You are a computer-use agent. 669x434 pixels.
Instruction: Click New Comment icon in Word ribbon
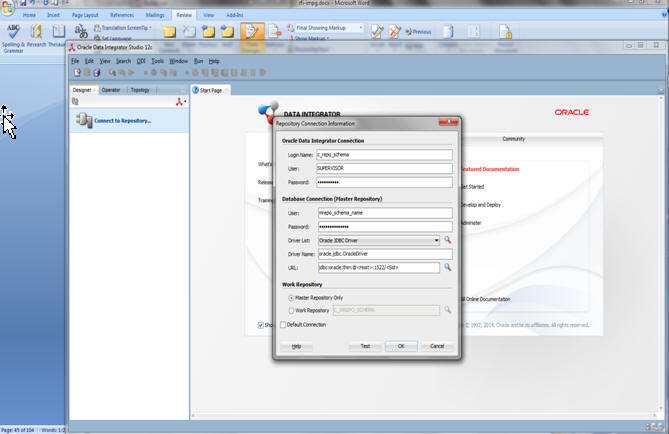click(169, 32)
